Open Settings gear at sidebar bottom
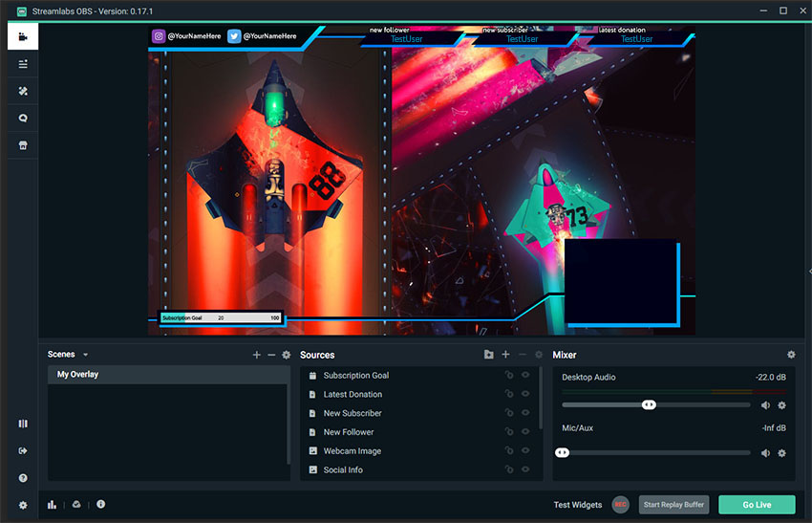Image resolution: width=812 pixels, height=523 pixels. coord(23,505)
